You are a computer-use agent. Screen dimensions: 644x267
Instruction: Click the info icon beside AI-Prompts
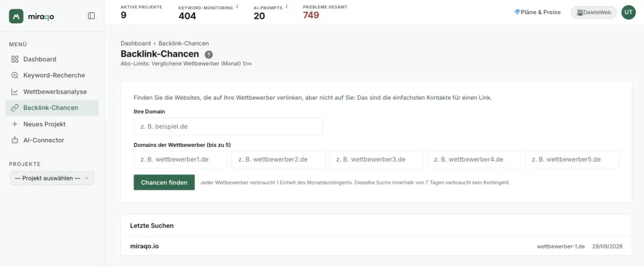coord(286,6)
